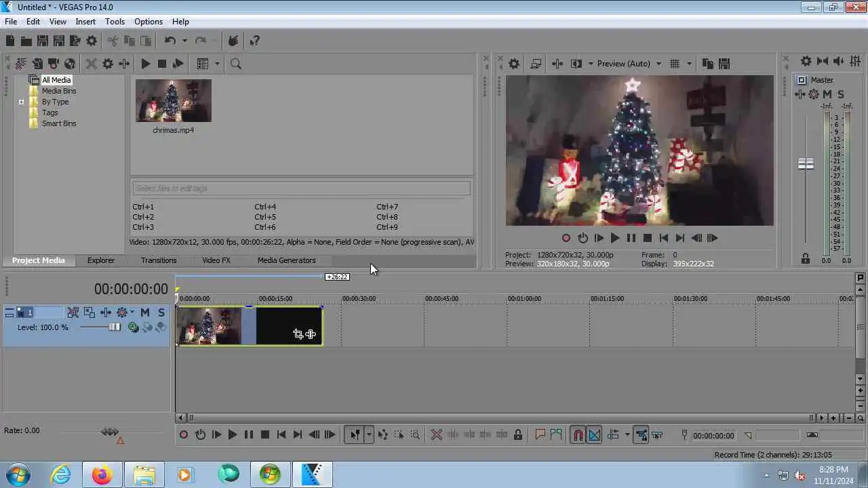Select Normal Edit Tool in bottom toolbar
This screenshot has width=868, height=488.
click(355, 435)
